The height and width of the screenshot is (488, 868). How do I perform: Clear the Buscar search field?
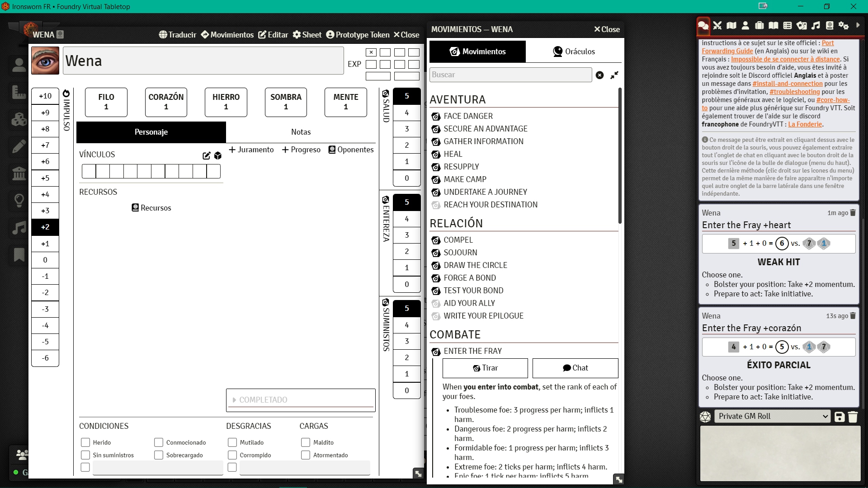pyautogui.click(x=599, y=75)
